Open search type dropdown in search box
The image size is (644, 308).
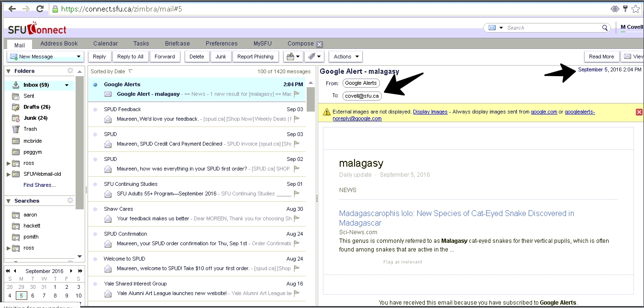(x=501, y=28)
